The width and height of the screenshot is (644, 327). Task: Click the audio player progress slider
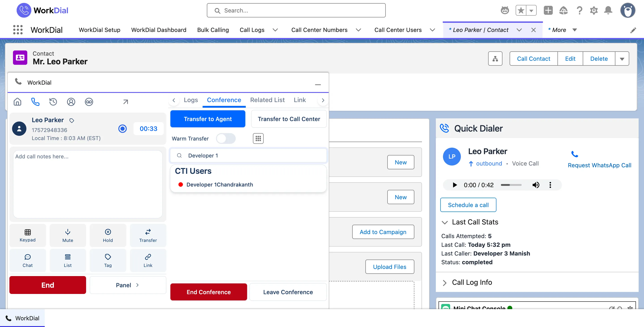(511, 185)
